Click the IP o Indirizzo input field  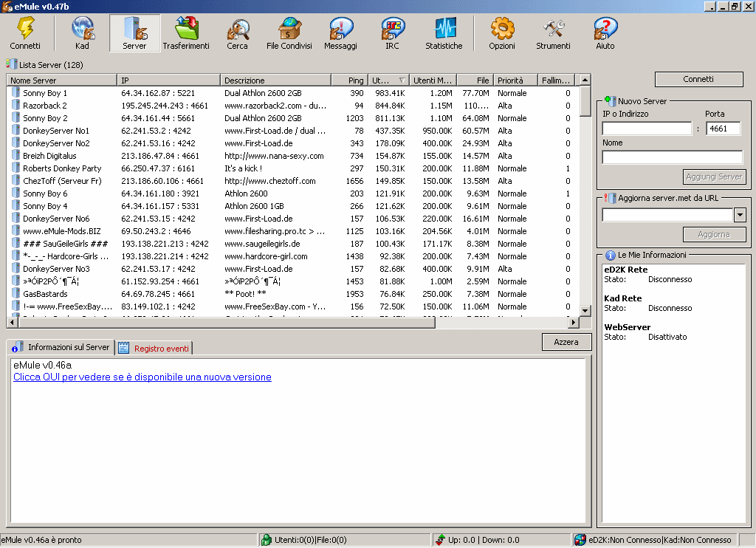(646, 129)
